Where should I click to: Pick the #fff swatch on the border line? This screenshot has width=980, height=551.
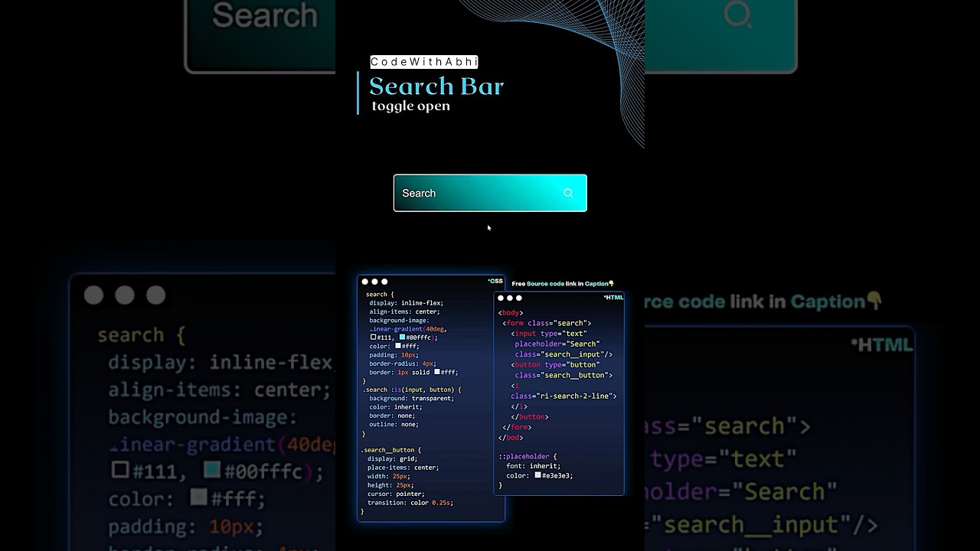[x=437, y=372]
